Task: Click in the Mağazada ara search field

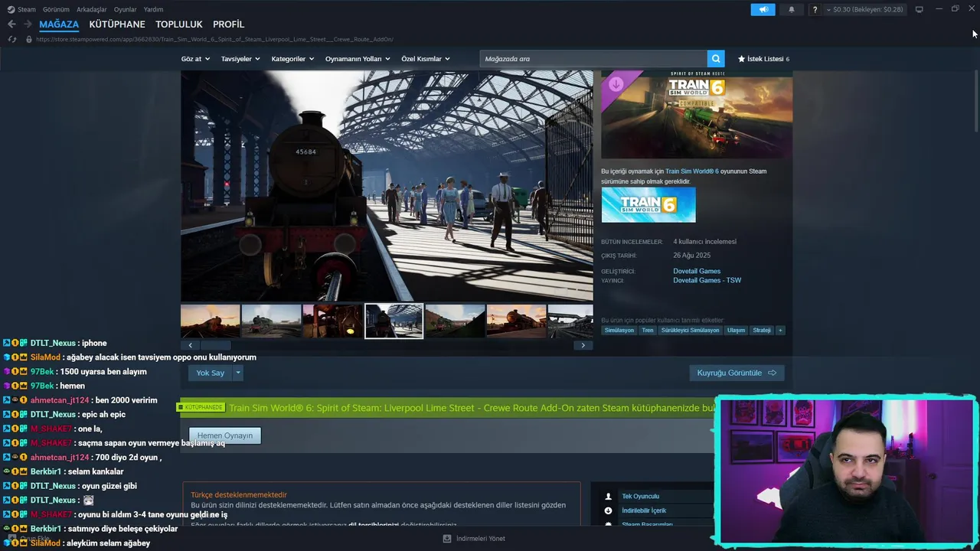Action: click(593, 59)
